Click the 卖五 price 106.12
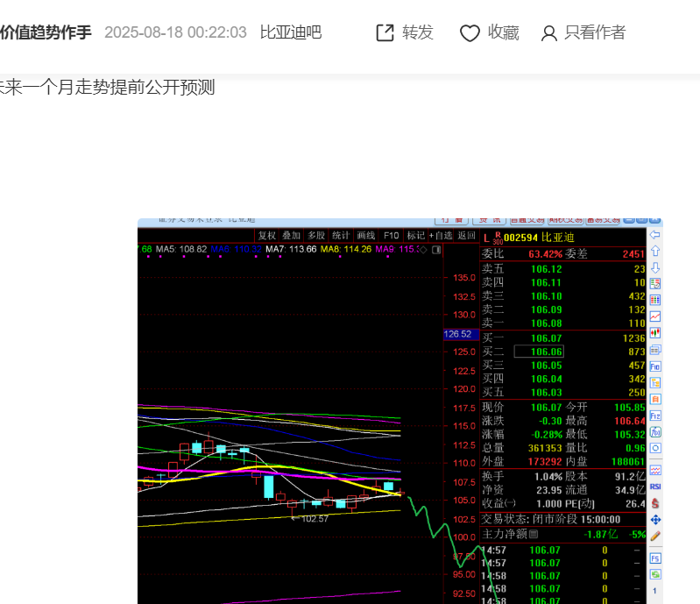This screenshot has height=604, width=700. point(547,269)
